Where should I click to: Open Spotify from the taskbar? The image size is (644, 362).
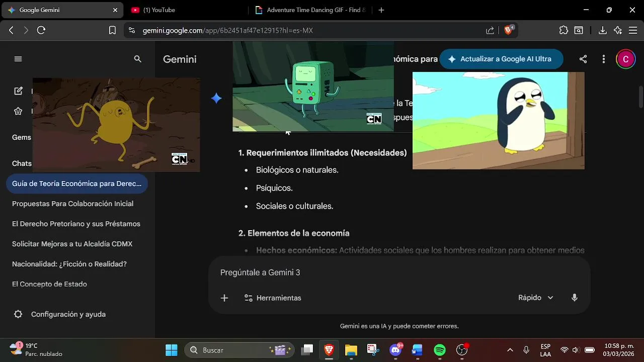[x=439, y=350]
